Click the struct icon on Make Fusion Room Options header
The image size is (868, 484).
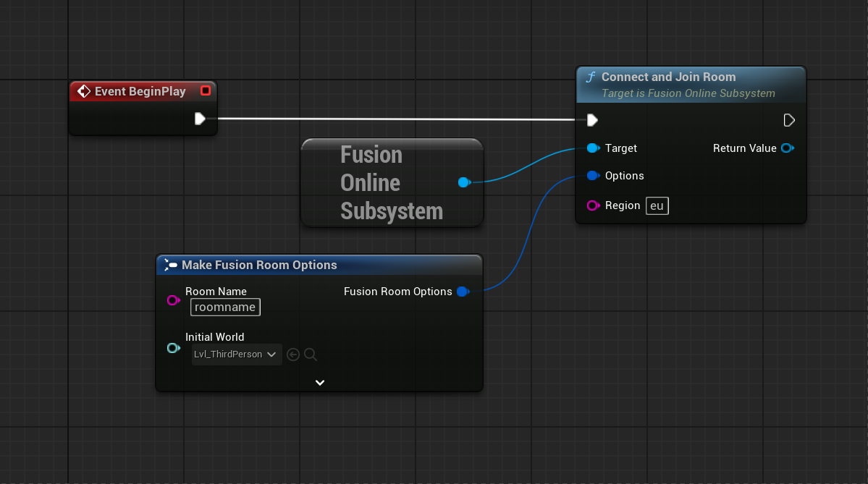click(x=169, y=264)
